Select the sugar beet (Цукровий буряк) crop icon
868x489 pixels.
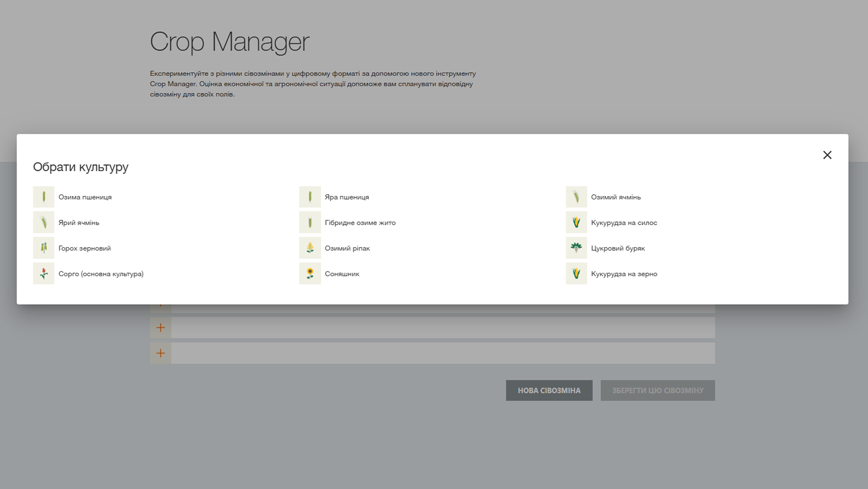pos(576,248)
